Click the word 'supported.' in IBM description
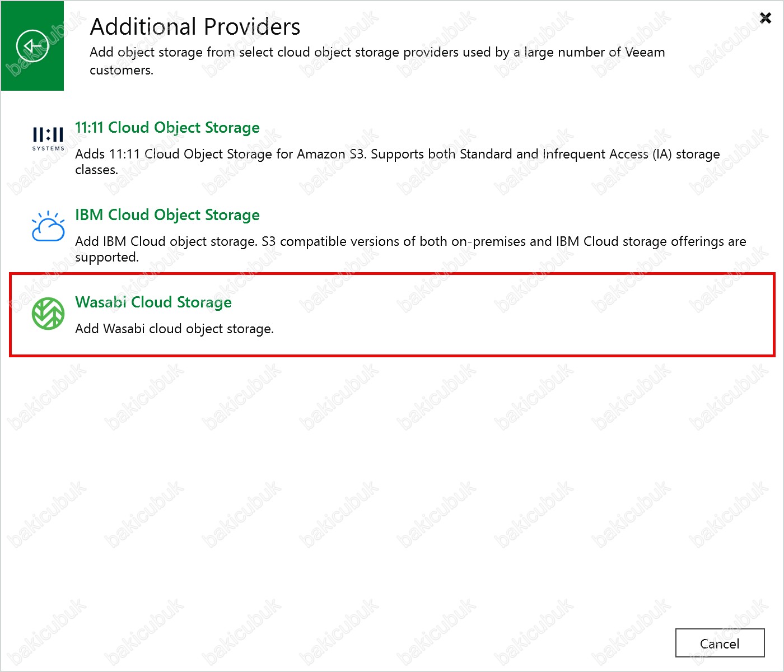784x672 pixels. click(106, 258)
